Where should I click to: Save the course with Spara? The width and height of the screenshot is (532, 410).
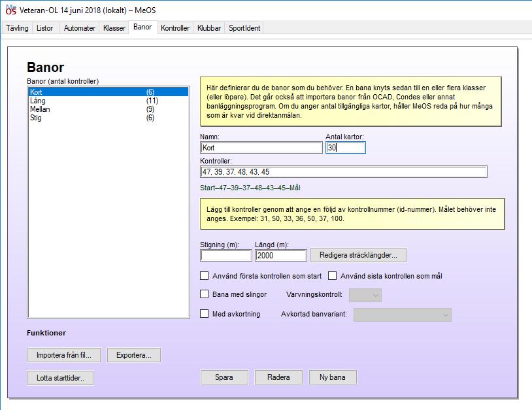[224, 377]
